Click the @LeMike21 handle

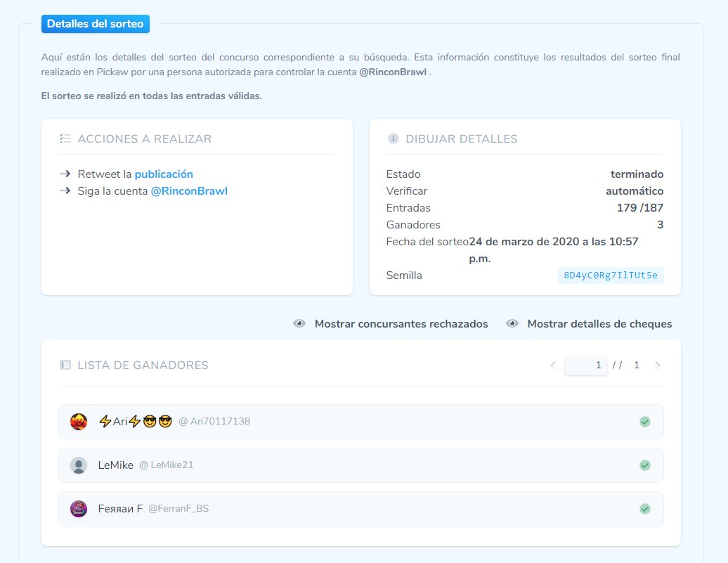click(x=167, y=465)
